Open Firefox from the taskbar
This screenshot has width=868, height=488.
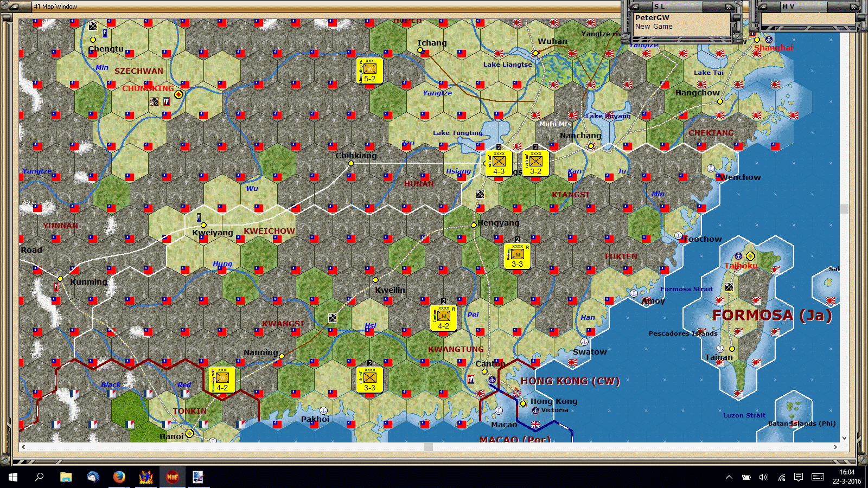coord(119,477)
